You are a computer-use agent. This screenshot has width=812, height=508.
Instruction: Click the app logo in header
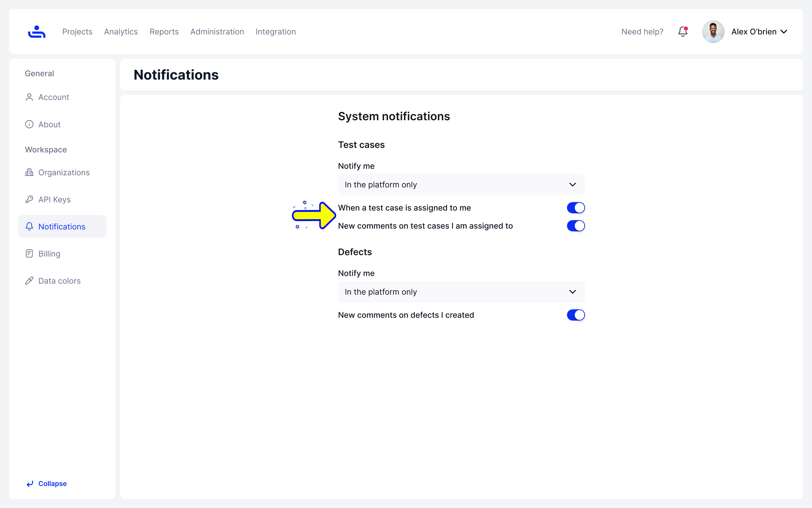point(37,32)
